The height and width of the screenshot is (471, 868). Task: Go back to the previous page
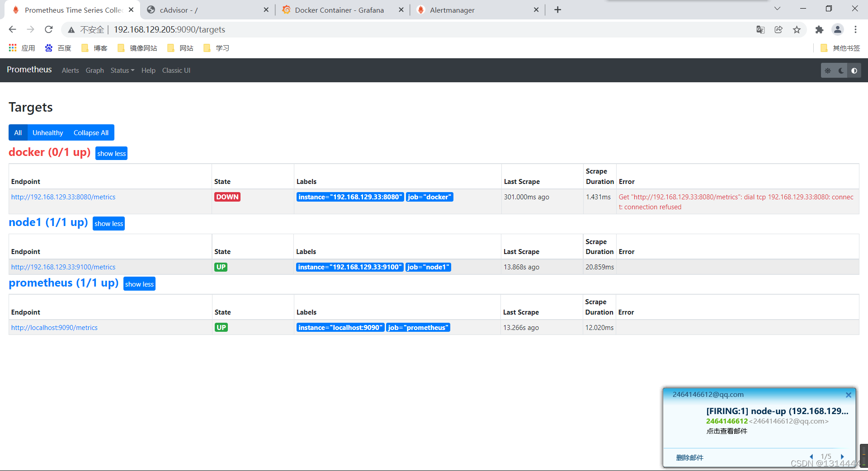pyautogui.click(x=12, y=29)
